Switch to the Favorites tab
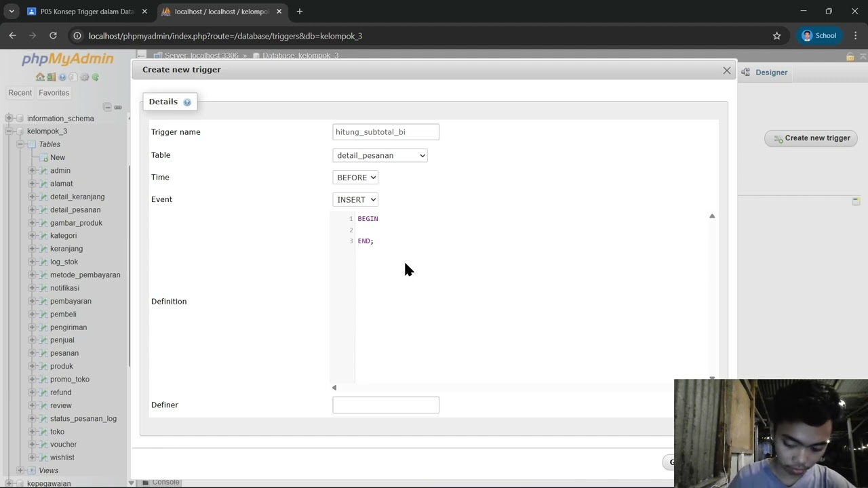 click(54, 93)
